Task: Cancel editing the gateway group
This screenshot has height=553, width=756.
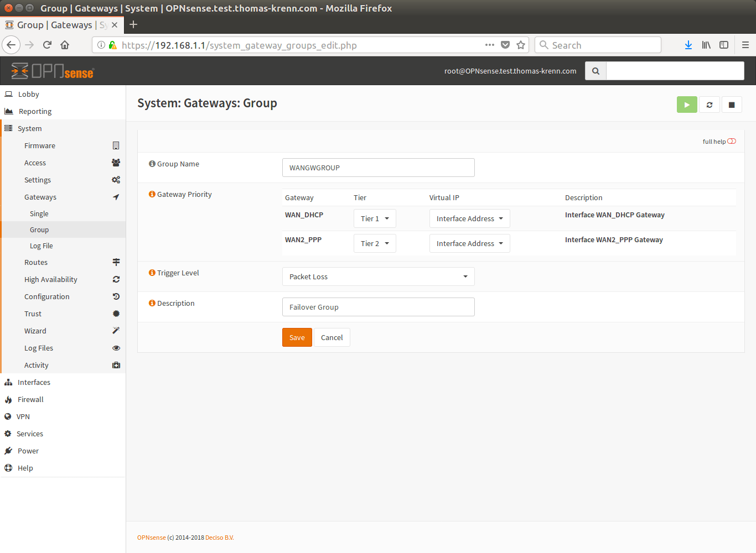Action: [x=332, y=337]
